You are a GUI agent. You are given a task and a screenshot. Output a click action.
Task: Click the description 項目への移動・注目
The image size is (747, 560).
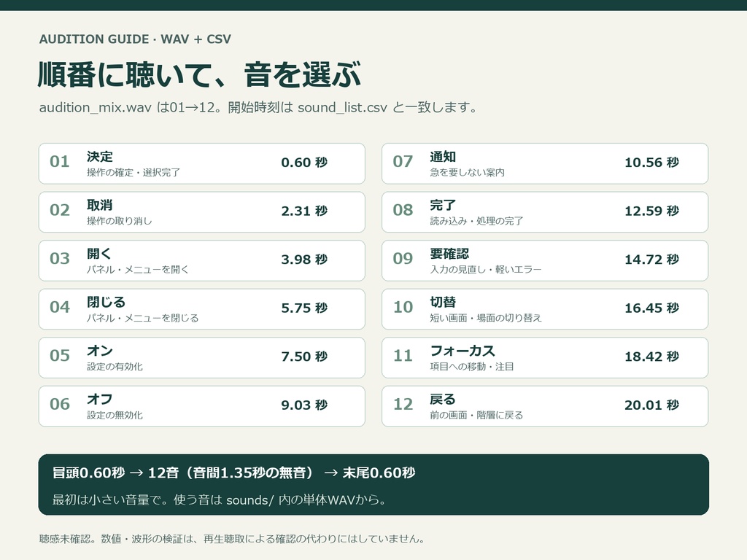click(472, 367)
